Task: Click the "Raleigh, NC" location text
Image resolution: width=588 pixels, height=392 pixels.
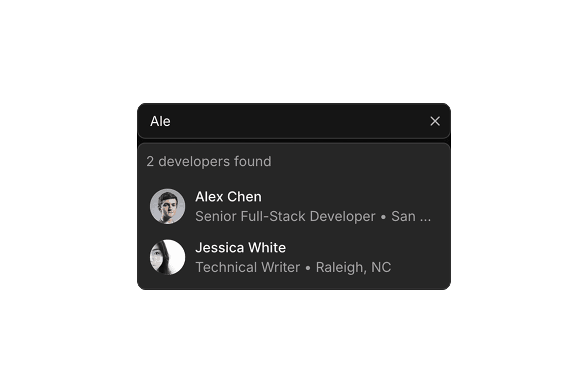Action: coord(353,267)
